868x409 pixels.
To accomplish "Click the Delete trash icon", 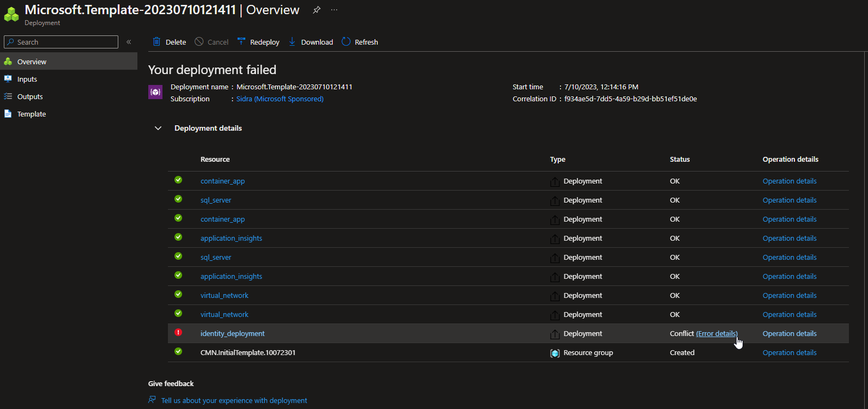I will [157, 42].
